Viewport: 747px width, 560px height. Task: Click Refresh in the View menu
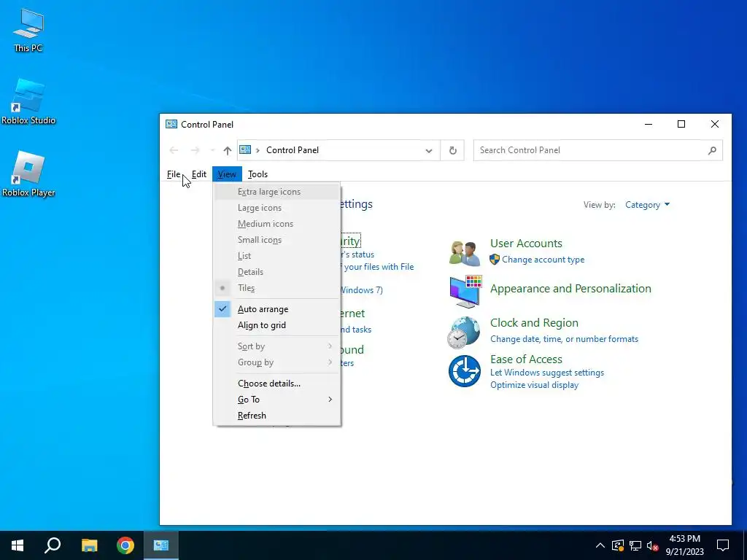[x=276, y=416]
